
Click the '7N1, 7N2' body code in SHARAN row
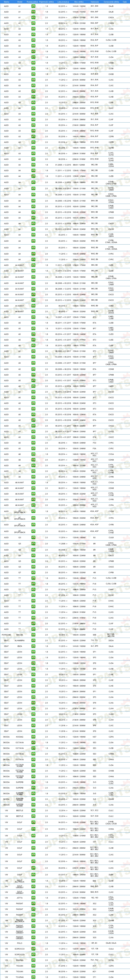[x=95, y=960]
